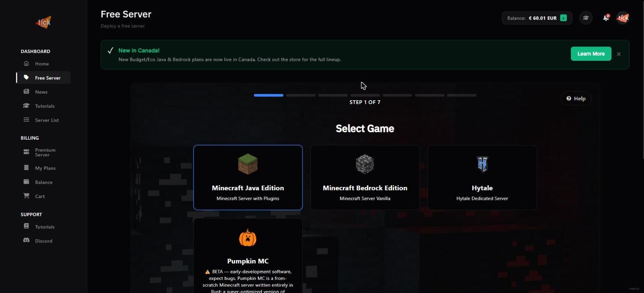This screenshot has height=293, width=644.
Task: Click the Cart shopping cart icon
Action: click(x=26, y=196)
